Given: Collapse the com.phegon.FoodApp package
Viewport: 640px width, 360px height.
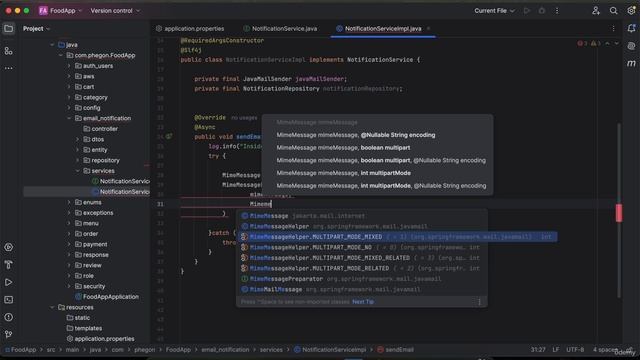Looking at the screenshot, I should [x=60, y=55].
